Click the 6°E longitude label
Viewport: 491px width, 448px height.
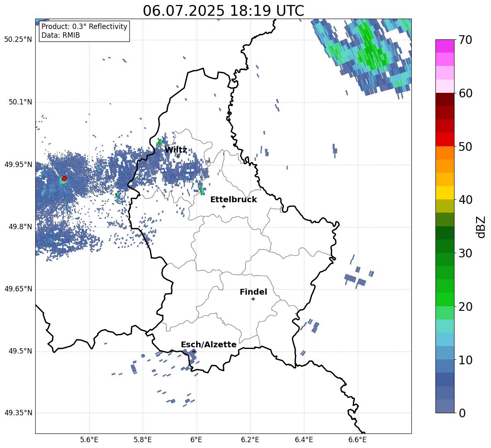(196, 440)
